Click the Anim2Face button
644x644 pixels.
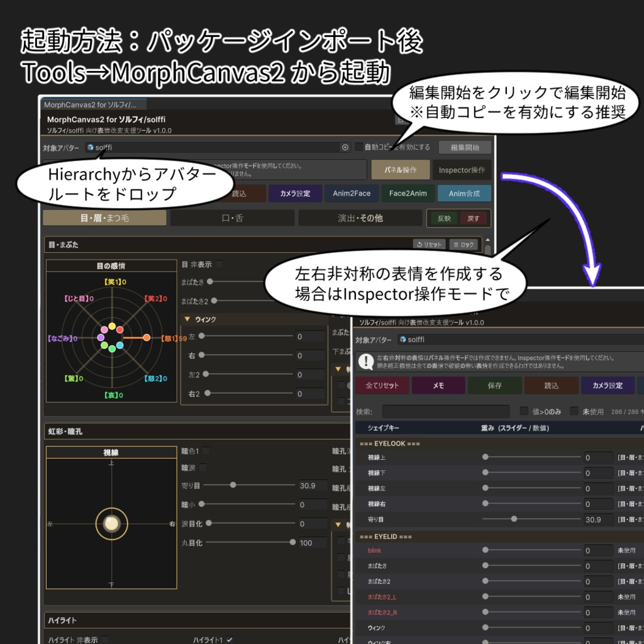pos(352,194)
